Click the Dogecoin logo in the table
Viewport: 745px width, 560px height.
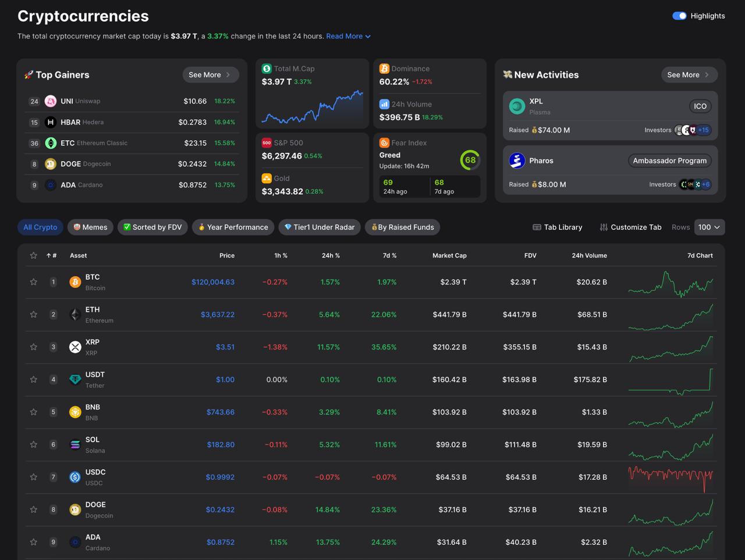(x=75, y=510)
